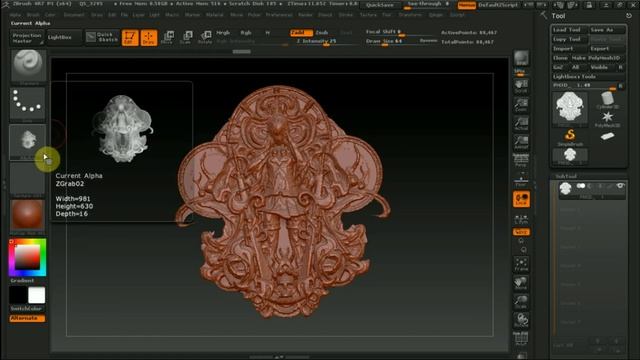Click the Export button in Tool panel
The image size is (640, 360).
(x=607, y=49)
